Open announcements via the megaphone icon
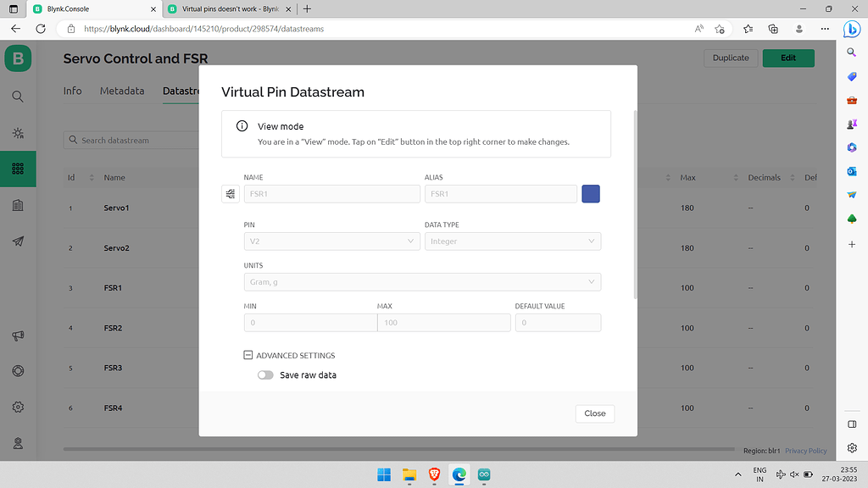868x488 pixels. pyautogui.click(x=17, y=335)
